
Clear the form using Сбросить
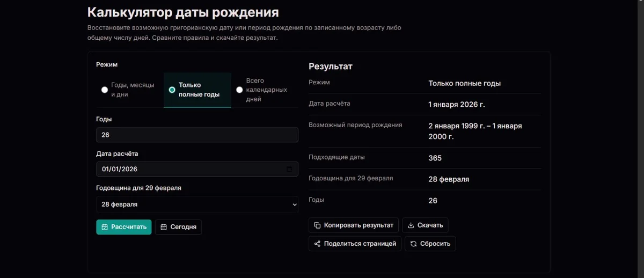tap(430, 244)
